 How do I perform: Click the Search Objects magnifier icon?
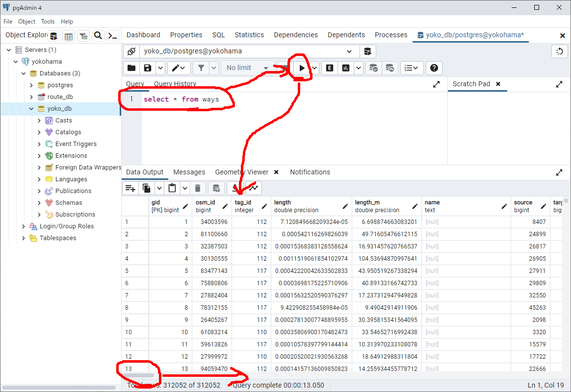coord(98,36)
